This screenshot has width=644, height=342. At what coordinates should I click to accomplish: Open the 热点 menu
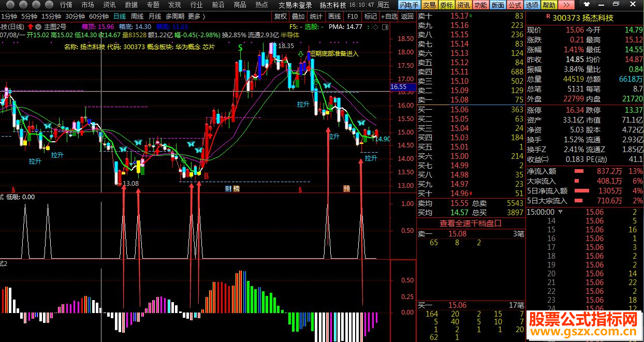pyautogui.click(x=261, y=5)
